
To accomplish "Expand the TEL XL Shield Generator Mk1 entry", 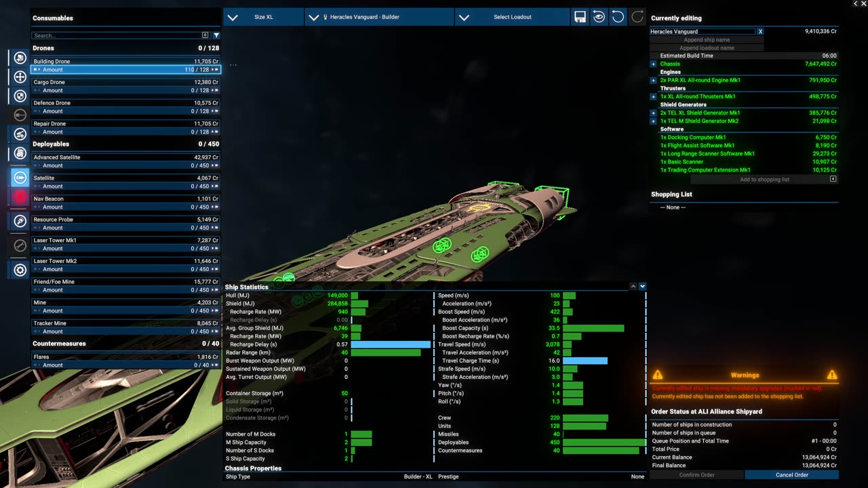I will [x=654, y=113].
